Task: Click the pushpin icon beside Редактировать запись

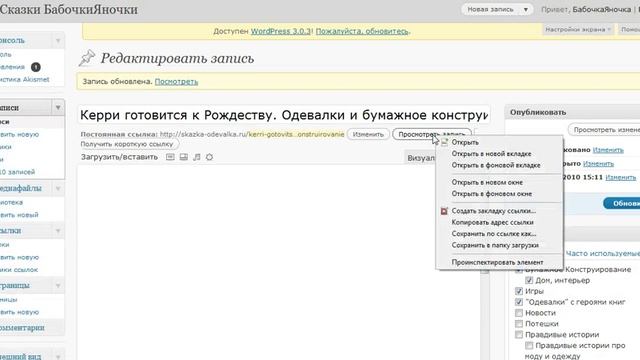Action: pyautogui.click(x=87, y=58)
